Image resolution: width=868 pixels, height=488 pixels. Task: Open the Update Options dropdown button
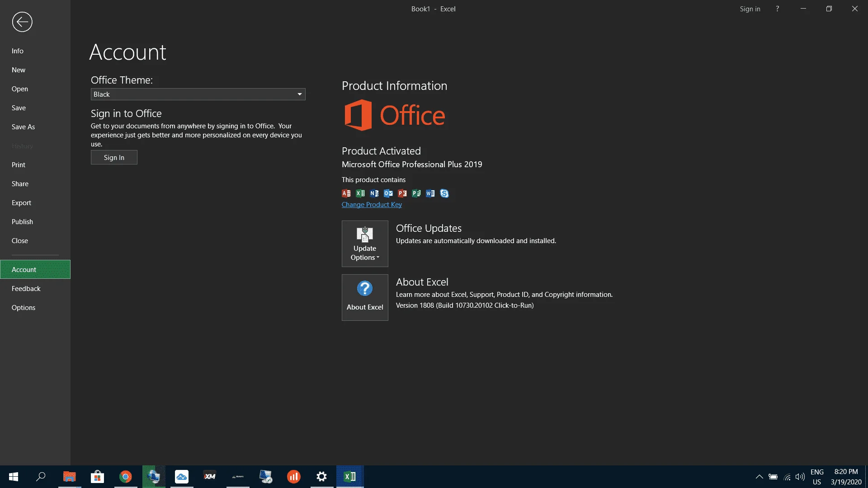pyautogui.click(x=365, y=244)
